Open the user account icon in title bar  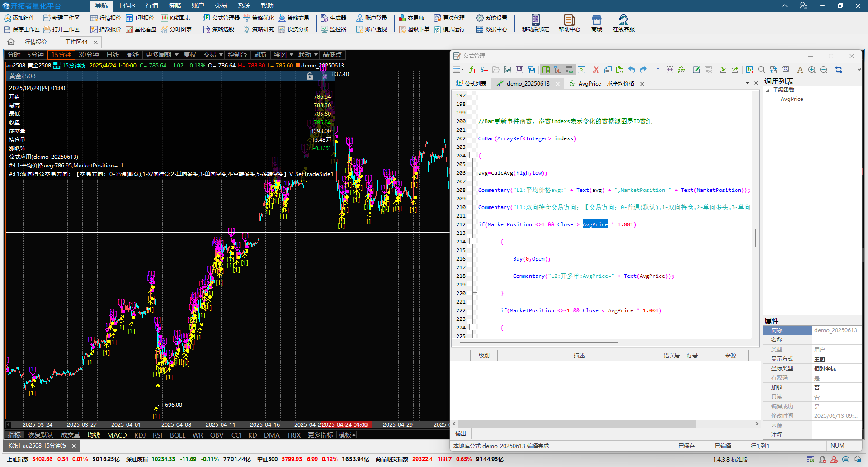(x=803, y=6)
